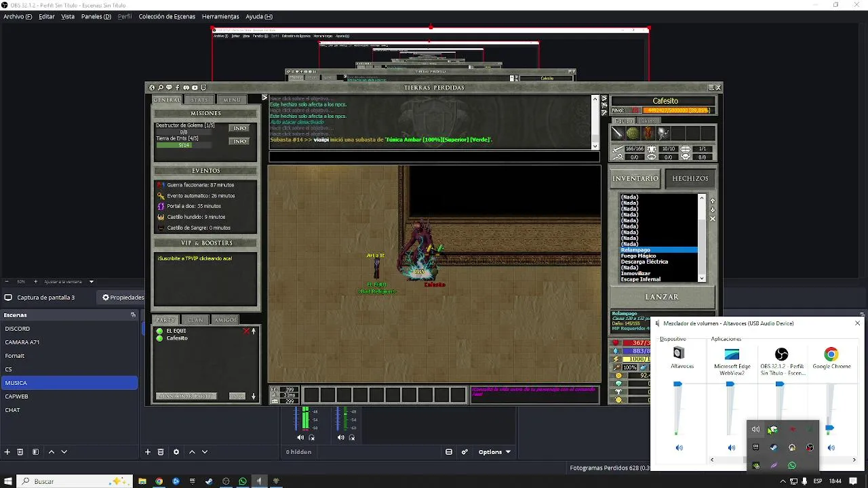Image resolution: width=868 pixels, height=488 pixels.
Task: Click the WhatsApp icon in tray overflow
Action: click(792, 466)
